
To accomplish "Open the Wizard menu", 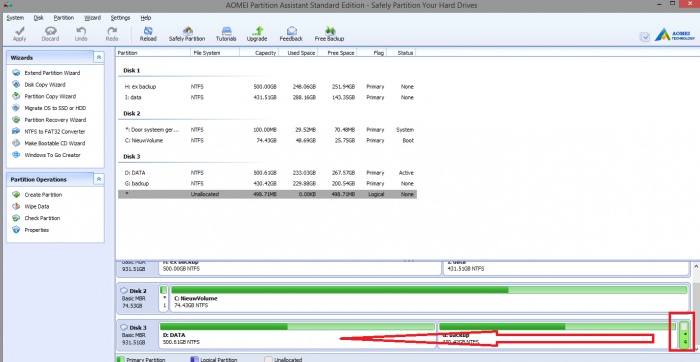I will point(92,18).
